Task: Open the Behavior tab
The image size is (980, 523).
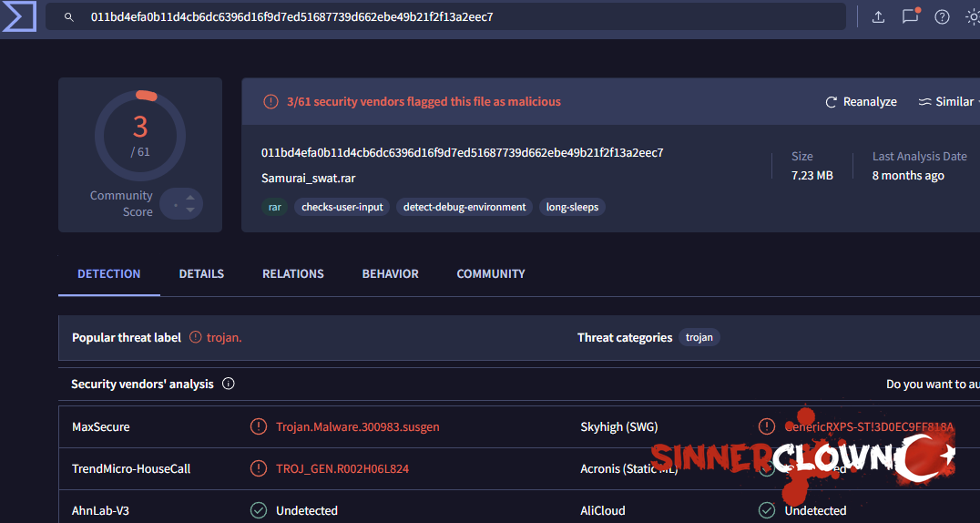Action: click(390, 273)
